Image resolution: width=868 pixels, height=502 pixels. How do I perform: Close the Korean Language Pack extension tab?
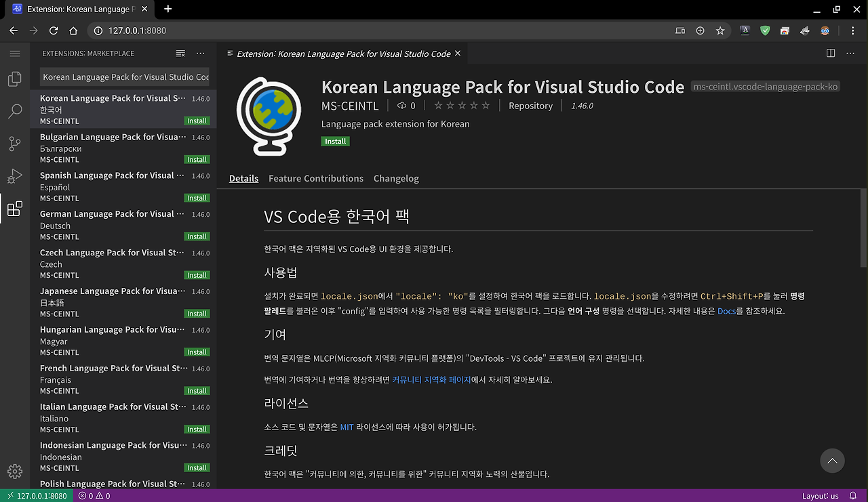pyautogui.click(x=458, y=54)
